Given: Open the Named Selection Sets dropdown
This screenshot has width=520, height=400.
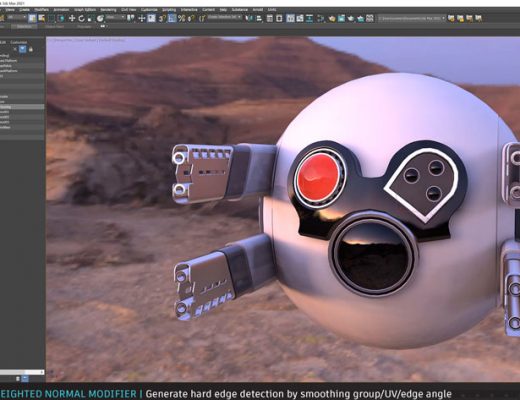Looking at the screenshot, I should click(224, 17).
